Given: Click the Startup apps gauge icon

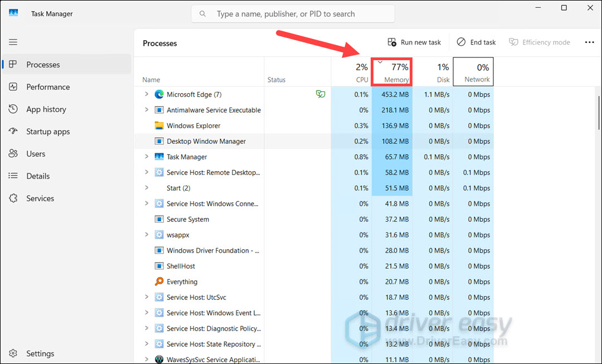Looking at the screenshot, I should click(13, 131).
